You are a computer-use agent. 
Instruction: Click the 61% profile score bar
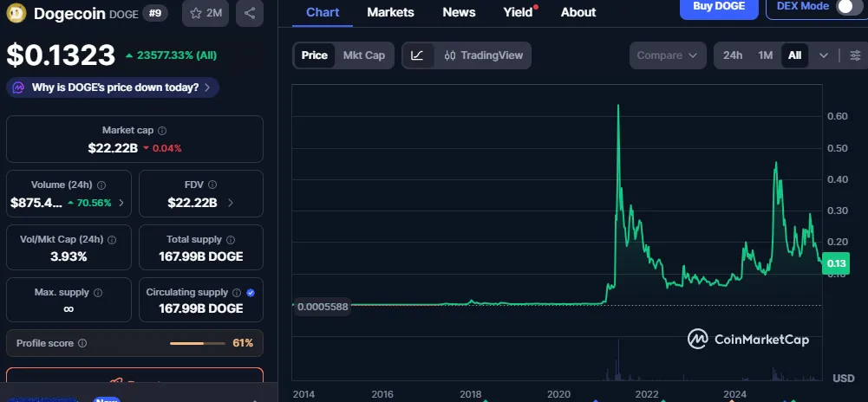click(197, 343)
